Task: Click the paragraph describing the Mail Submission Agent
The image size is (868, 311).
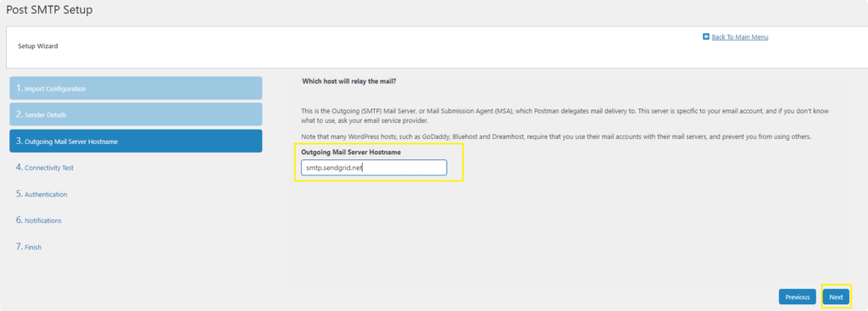Action: click(565, 115)
